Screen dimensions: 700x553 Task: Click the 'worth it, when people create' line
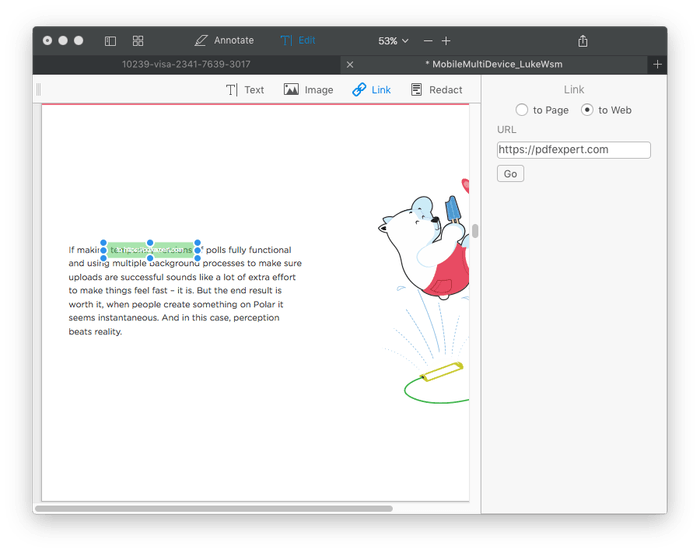(176, 304)
